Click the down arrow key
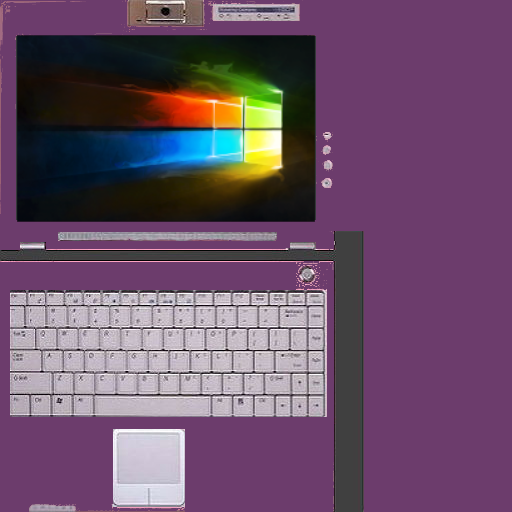 point(300,406)
